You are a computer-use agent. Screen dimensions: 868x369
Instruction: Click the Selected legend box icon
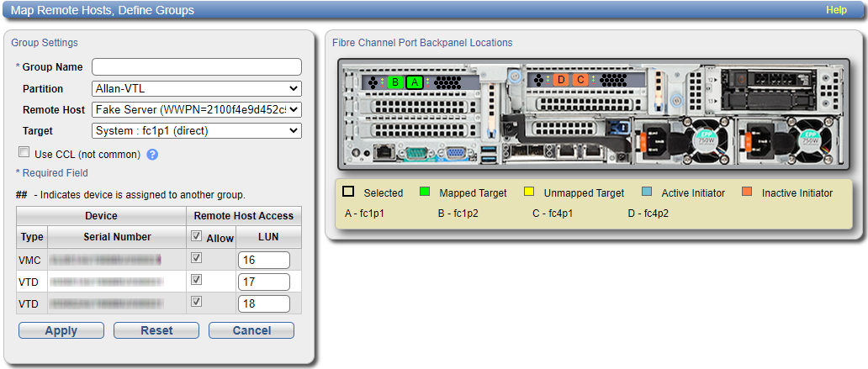pyautogui.click(x=349, y=192)
